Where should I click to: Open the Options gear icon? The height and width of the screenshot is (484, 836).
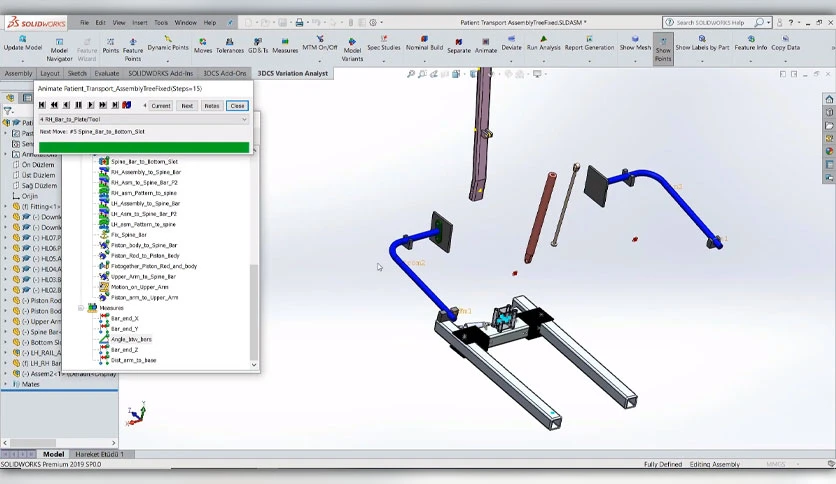(x=373, y=22)
